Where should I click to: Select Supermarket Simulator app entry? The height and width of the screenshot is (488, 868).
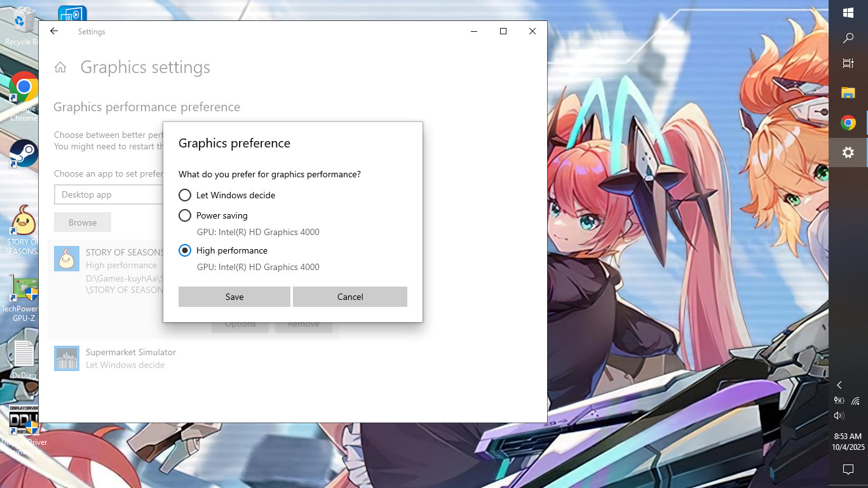193,358
